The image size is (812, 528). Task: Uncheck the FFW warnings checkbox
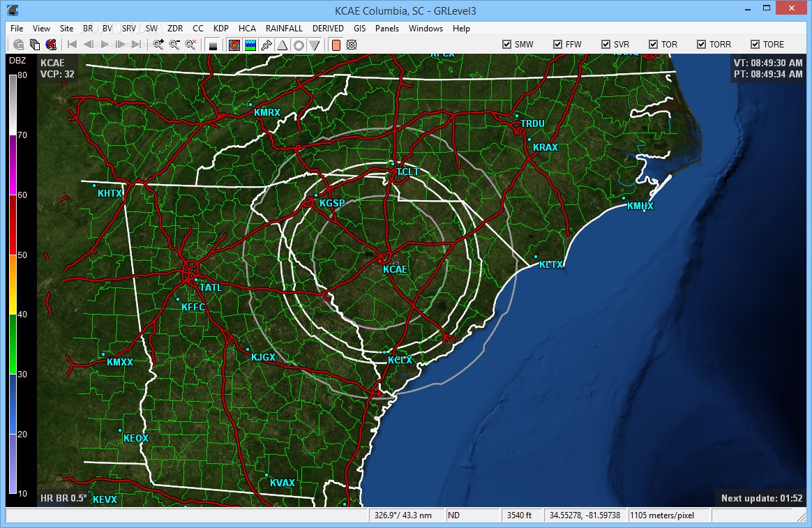[558, 45]
